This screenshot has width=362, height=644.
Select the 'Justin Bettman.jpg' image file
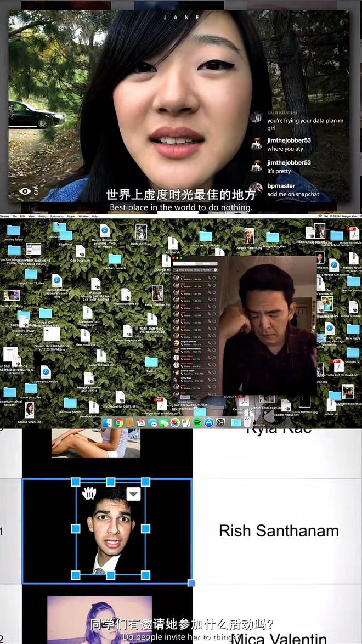tap(304, 402)
